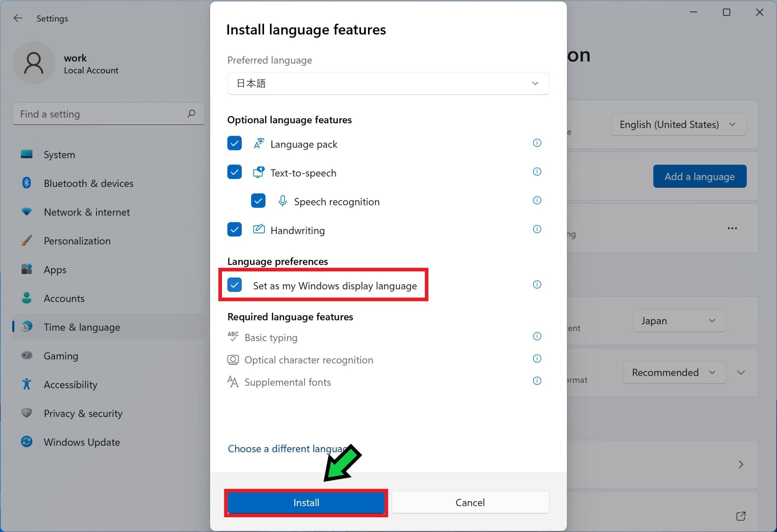The image size is (777, 532).
Task: Click the Install button
Action: [x=306, y=502]
